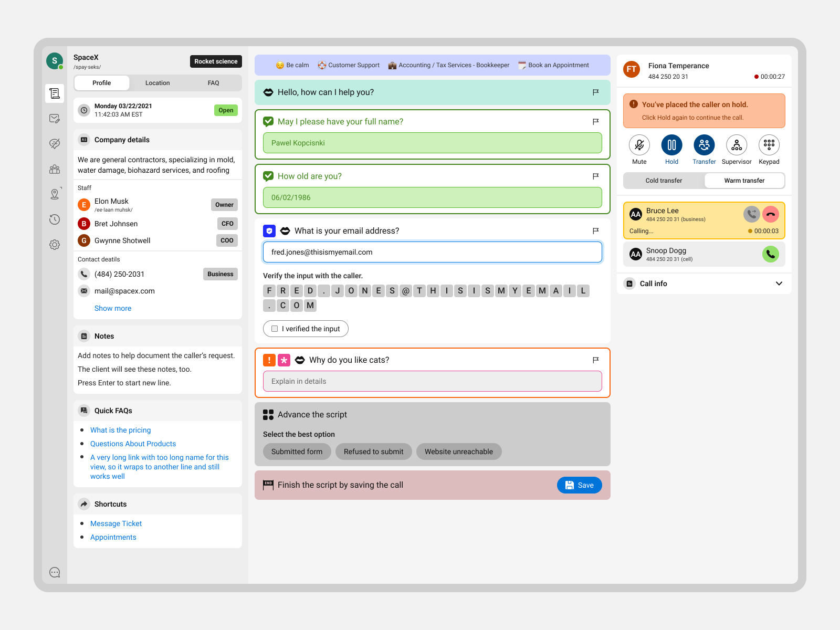Click the Save button to finish the script
840x630 pixels.
click(x=579, y=485)
